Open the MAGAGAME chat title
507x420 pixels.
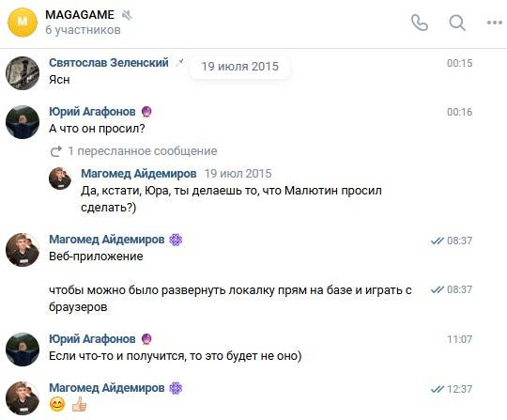click(80, 15)
